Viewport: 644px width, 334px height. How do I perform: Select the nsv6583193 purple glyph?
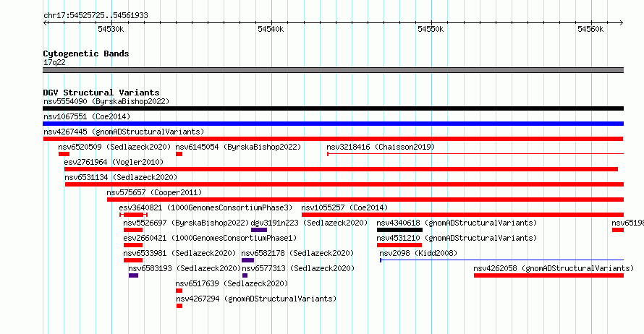pos(133,275)
